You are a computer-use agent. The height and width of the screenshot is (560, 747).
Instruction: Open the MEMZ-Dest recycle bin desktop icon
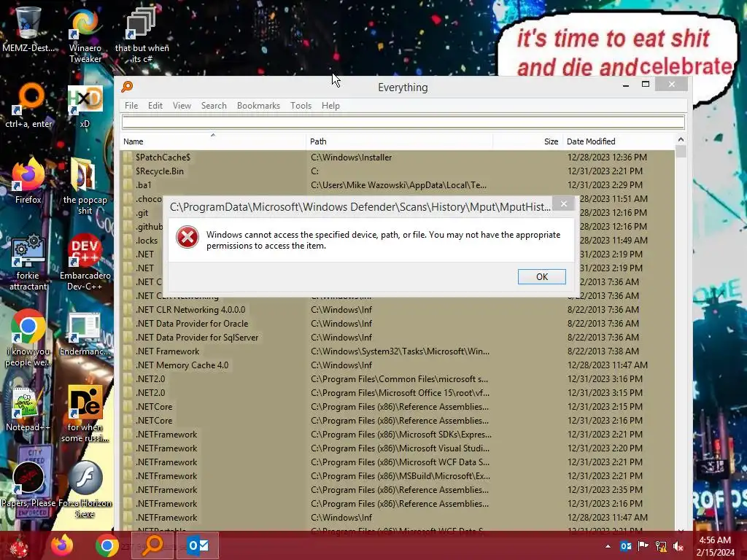coord(28,29)
